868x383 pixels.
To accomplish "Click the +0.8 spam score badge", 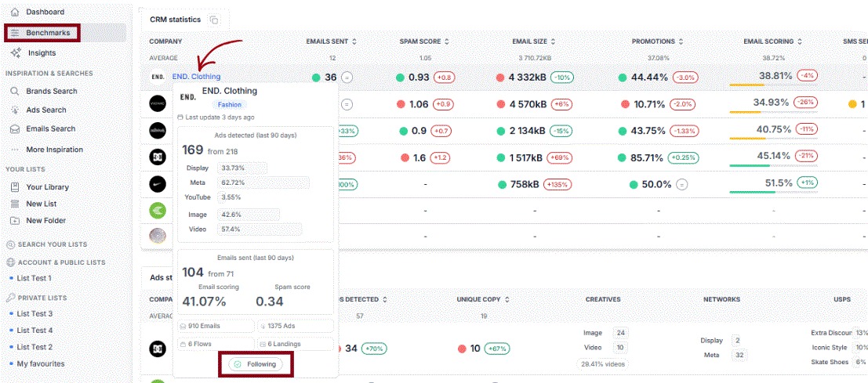I will click(444, 78).
